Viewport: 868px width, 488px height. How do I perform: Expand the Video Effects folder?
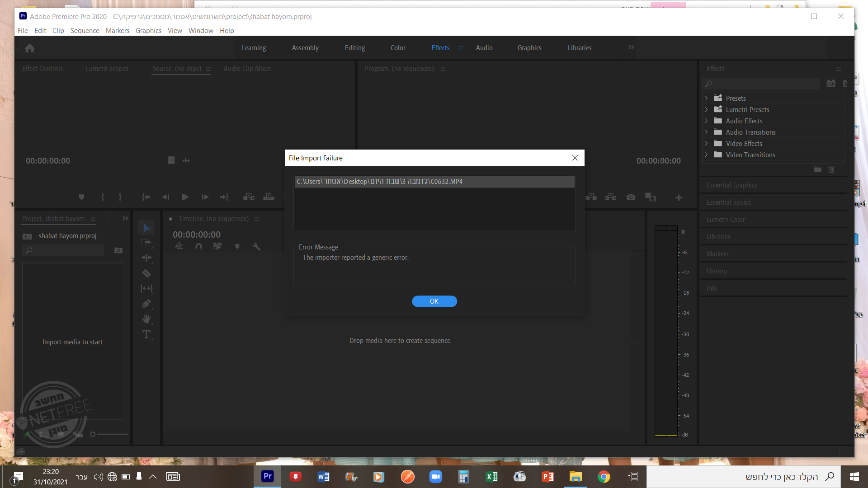coord(707,143)
